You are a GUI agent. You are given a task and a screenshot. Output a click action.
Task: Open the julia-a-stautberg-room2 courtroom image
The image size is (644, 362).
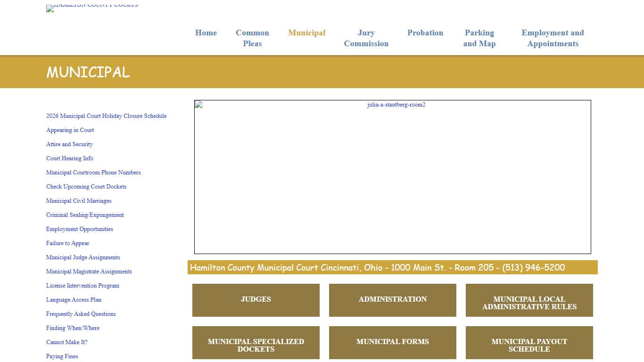[x=392, y=177]
